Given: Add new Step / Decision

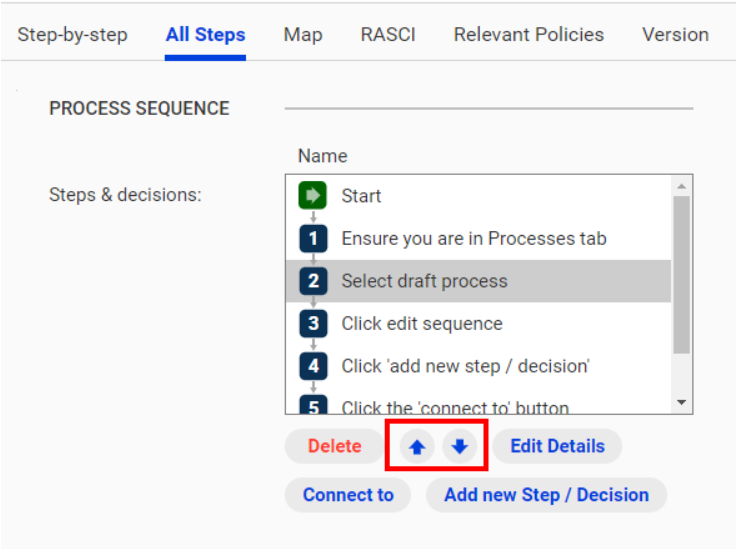Looking at the screenshot, I should point(546,495).
